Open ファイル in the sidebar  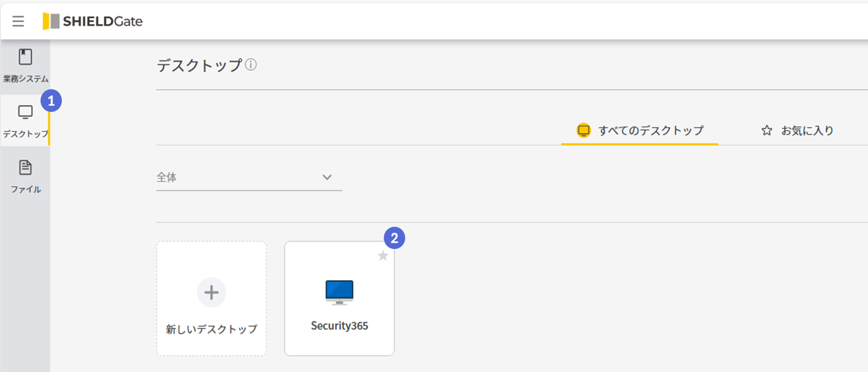25,177
